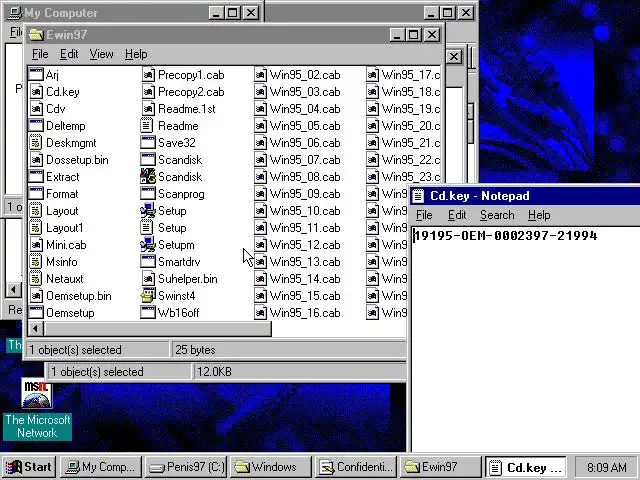The width and height of the screenshot is (640, 480).
Task: Select the Deltemp program icon
Action: point(36,126)
